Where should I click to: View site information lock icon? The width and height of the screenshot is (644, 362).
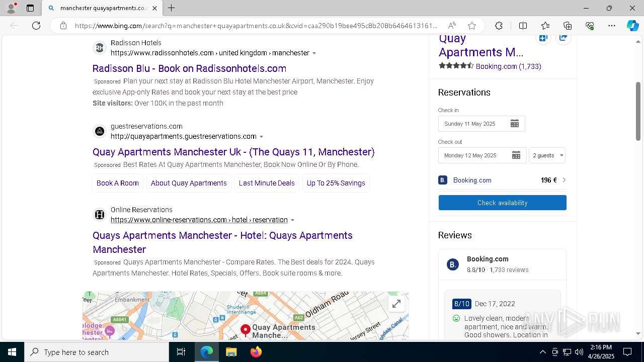pos(63,26)
